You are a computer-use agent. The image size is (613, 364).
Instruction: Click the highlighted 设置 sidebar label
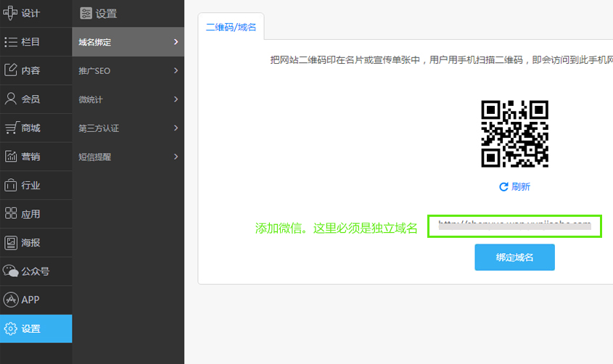(x=30, y=329)
